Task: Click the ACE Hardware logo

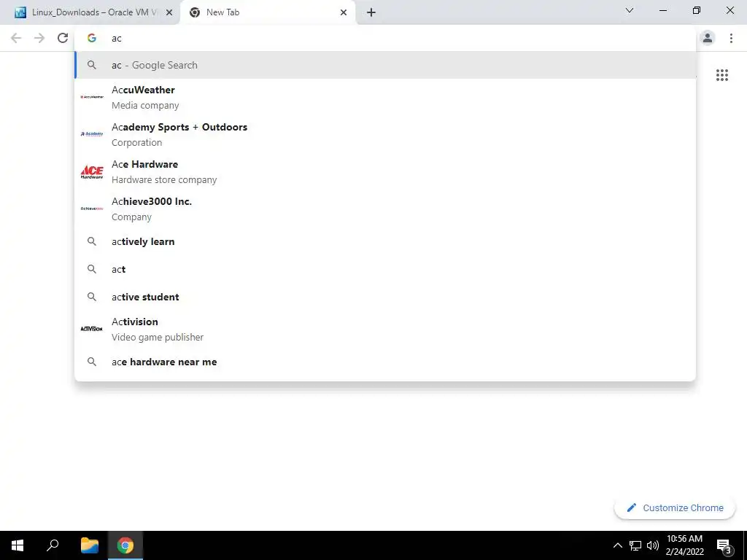Action: [92, 171]
